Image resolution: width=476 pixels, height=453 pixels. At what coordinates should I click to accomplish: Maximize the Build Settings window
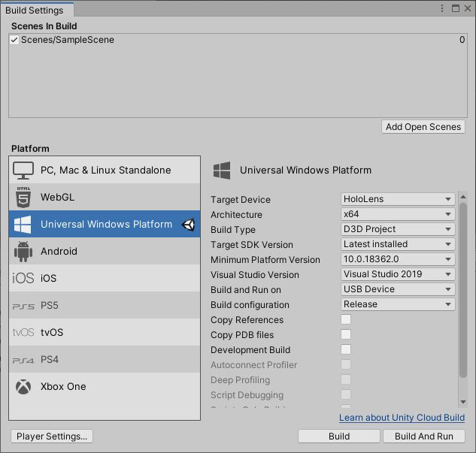coord(456,8)
